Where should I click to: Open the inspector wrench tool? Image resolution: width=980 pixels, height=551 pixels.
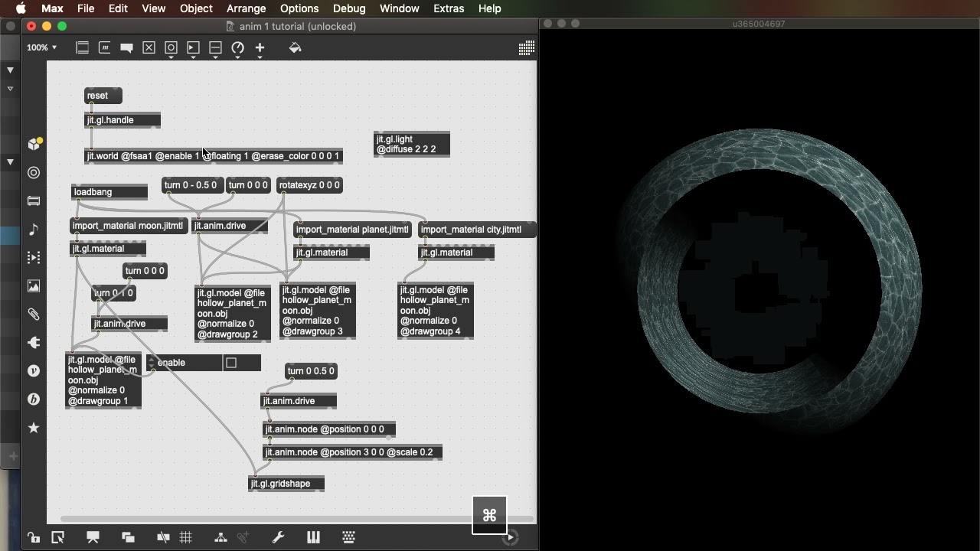point(278,537)
